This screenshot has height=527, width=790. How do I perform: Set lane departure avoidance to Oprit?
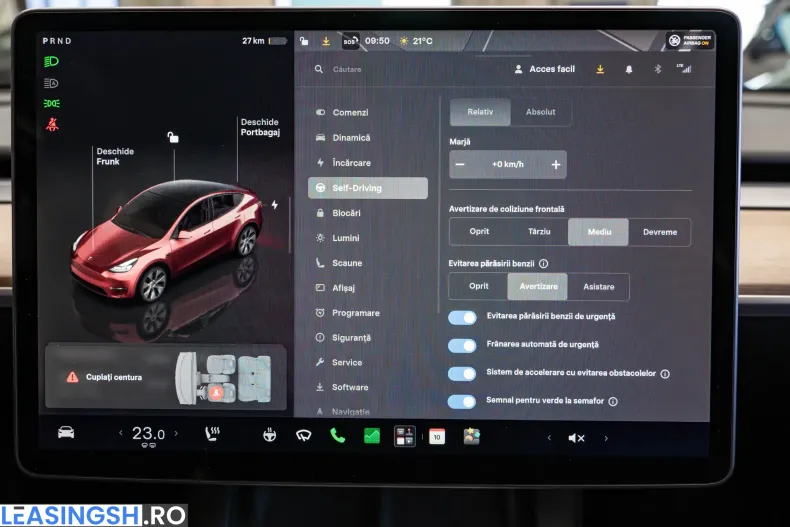coord(479,286)
